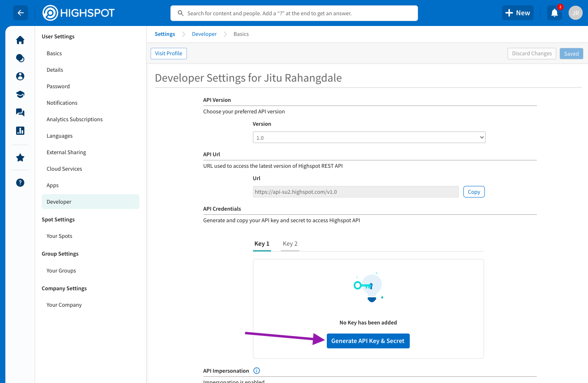Focus the content and people search field
The image size is (588, 383).
(294, 13)
